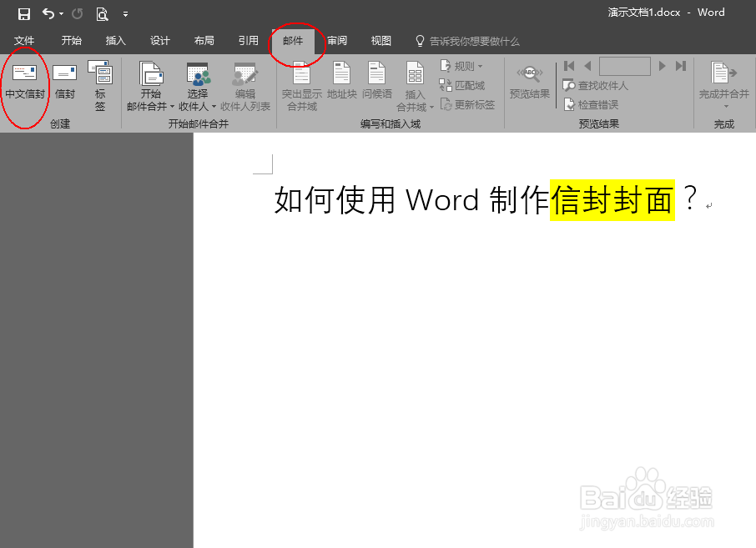Insert a 问候语 greeting line
Screen dimensions: 756x548
coord(377,81)
